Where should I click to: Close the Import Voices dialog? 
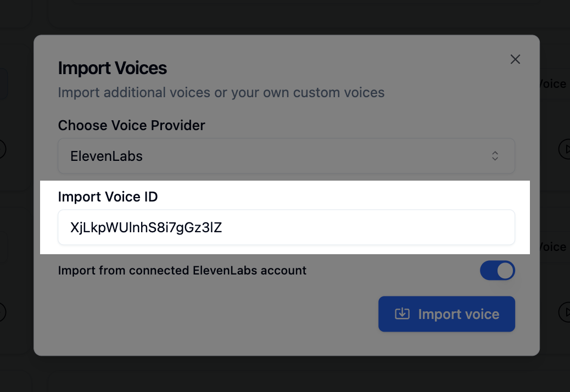point(515,59)
